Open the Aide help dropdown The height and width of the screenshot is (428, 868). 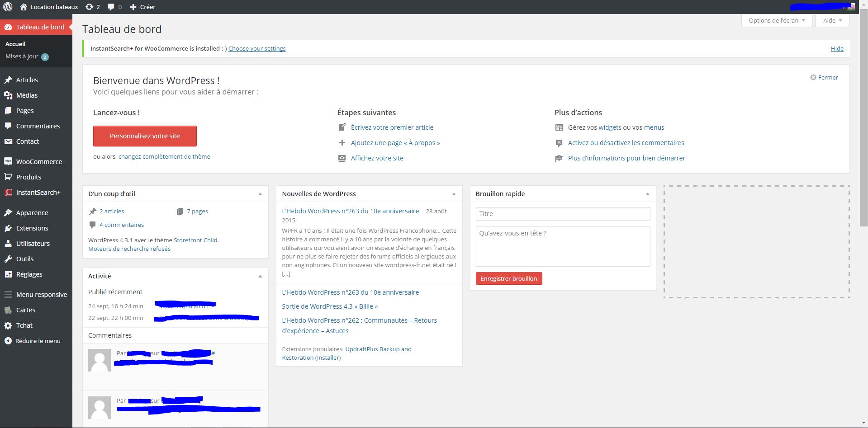coord(832,21)
